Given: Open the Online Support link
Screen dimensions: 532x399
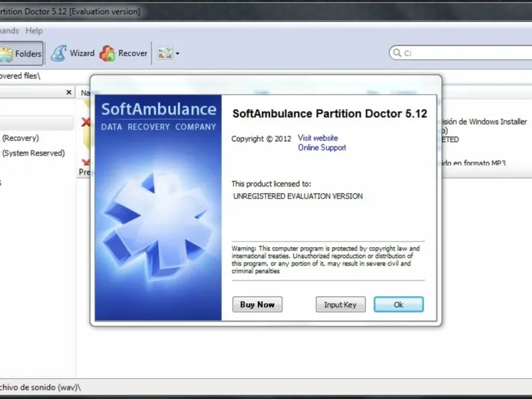Looking at the screenshot, I should point(322,148).
